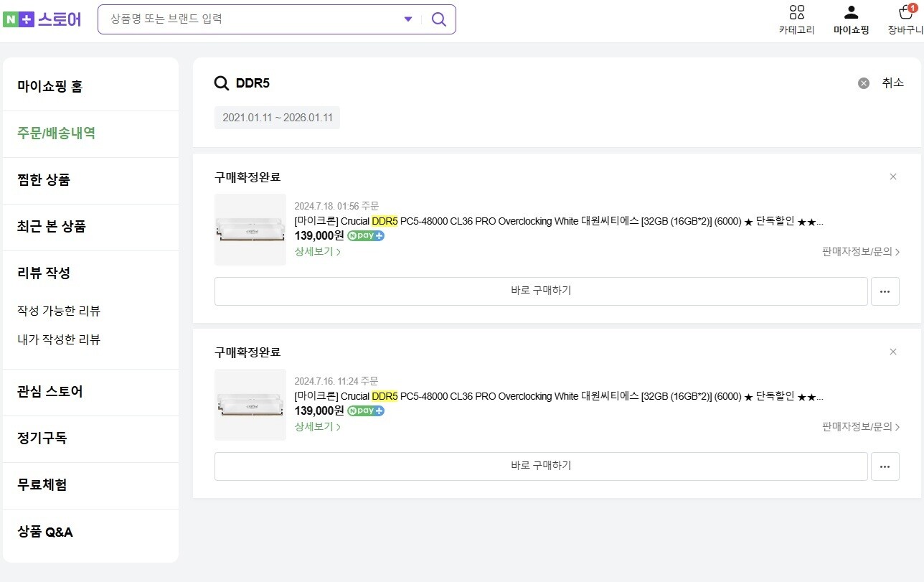Click the N+ Store logo
Screen dimensions: 924x582
click(42, 19)
